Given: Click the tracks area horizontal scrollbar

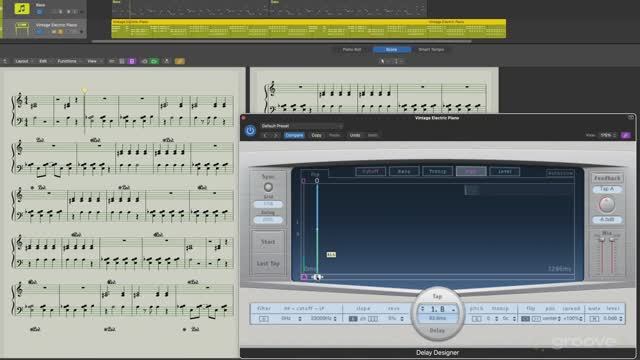Looking at the screenshot, I should coord(282,41).
